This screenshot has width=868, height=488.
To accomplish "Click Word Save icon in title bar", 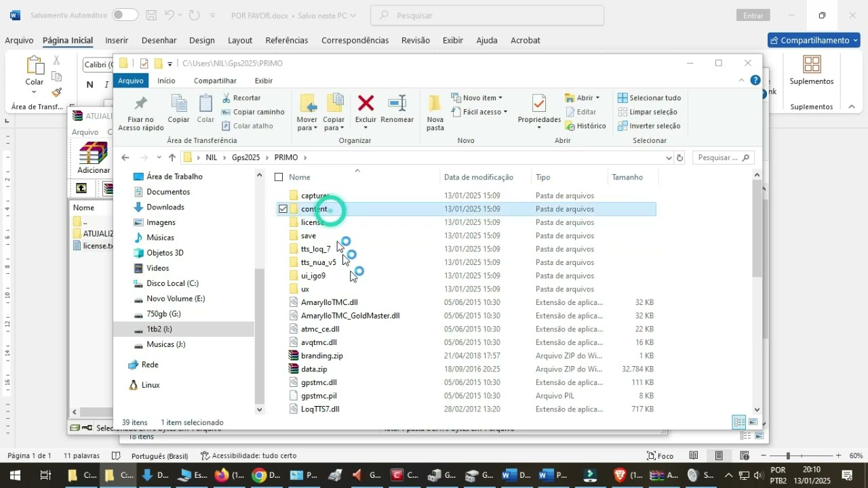I will pyautogui.click(x=151, y=15).
